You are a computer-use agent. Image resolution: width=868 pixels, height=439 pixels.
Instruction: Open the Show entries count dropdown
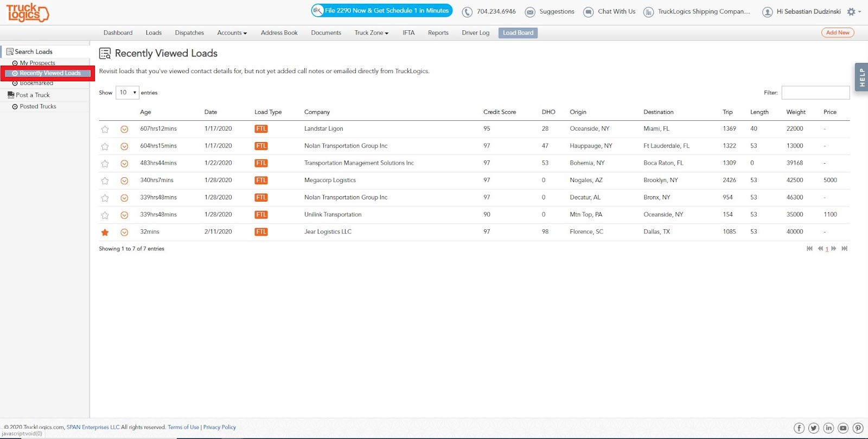[127, 93]
